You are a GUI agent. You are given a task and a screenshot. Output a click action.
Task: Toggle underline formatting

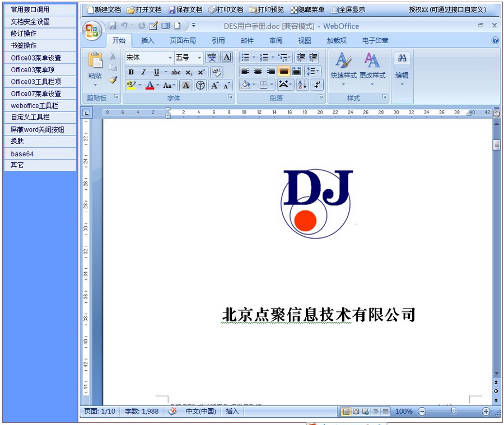[157, 72]
